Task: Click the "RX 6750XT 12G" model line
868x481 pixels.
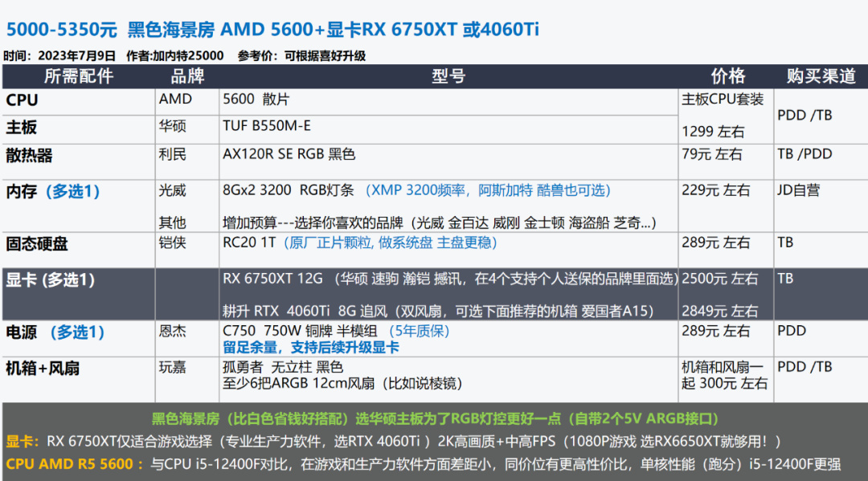Action: click(272, 279)
